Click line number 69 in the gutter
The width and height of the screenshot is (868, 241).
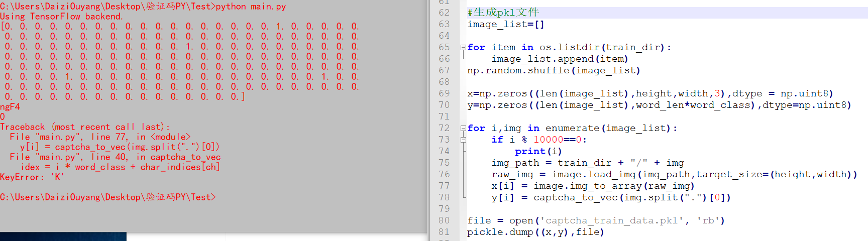pyautogui.click(x=444, y=93)
